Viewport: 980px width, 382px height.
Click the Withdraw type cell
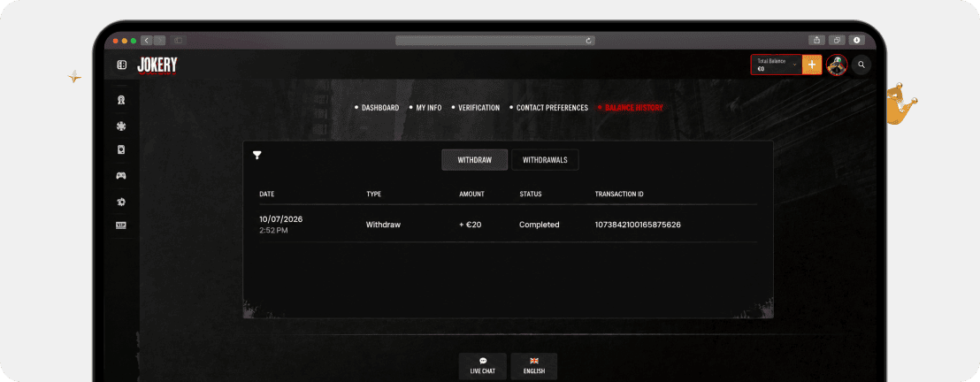pos(383,225)
